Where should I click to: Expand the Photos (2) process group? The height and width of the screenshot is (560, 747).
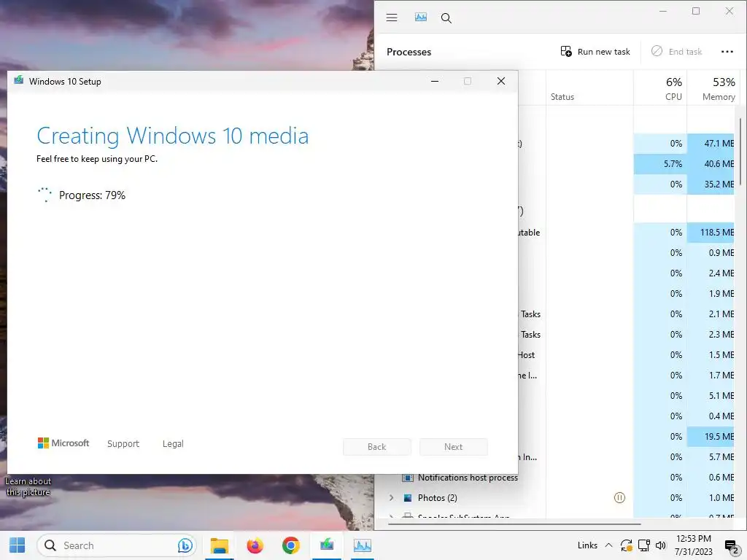tap(392, 497)
